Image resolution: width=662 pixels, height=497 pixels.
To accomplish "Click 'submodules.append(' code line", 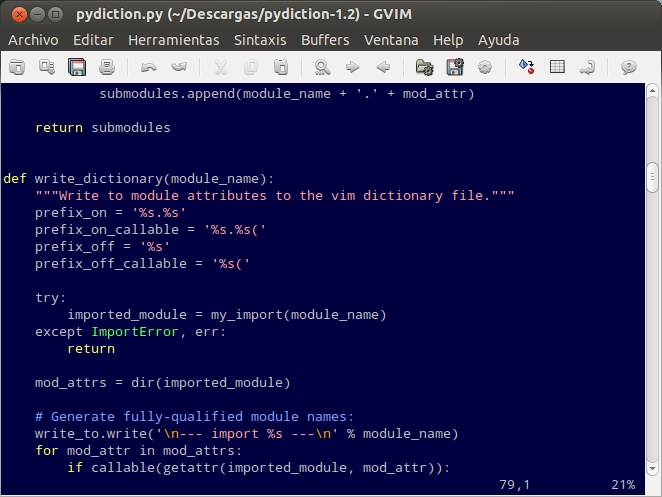I will pos(287,94).
